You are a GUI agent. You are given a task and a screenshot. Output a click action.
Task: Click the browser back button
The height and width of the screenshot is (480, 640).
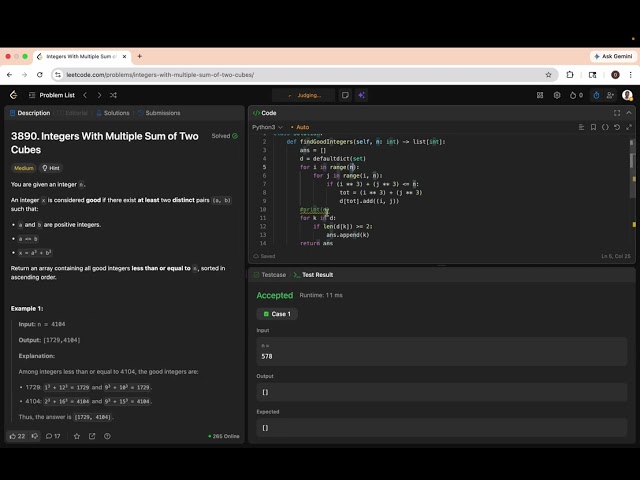point(9,75)
